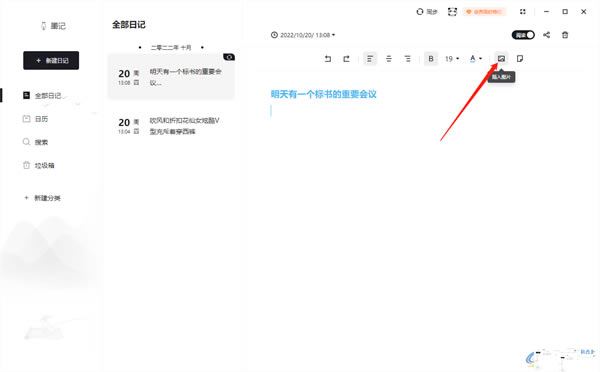This screenshot has width=600, height=372.
Task: Select the 13:04 diary entry in list
Action: (171, 126)
